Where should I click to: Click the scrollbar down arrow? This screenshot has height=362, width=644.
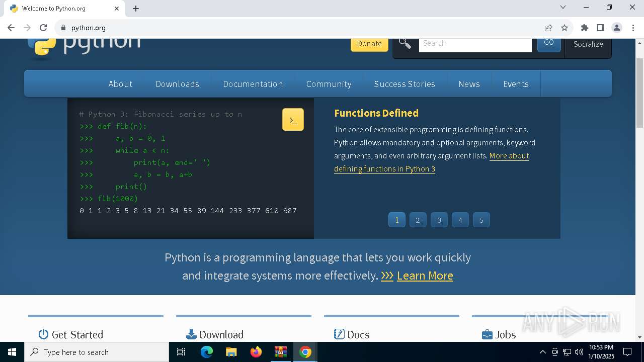tap(639, 337)
